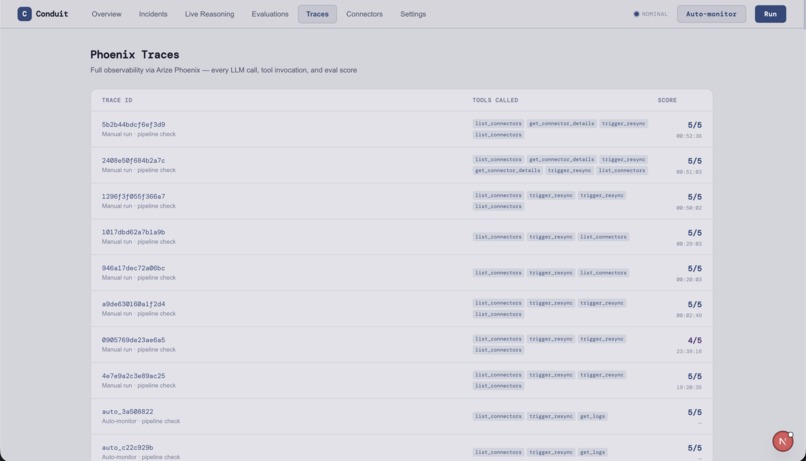The image size is (806, 461).
Task: Open the red N avatar badge
Action: [782, 441]
